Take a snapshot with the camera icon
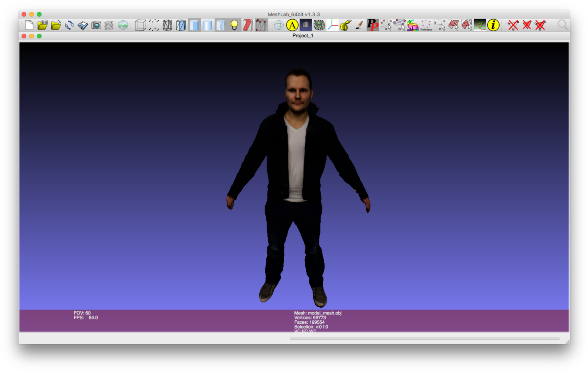The height and width of the screenshot is (372, 588). click(96, 25)
